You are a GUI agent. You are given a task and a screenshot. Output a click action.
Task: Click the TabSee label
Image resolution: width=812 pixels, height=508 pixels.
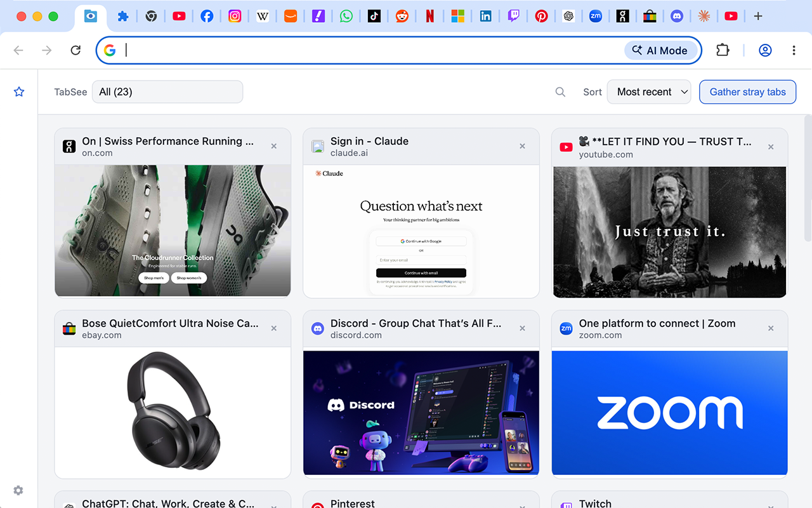click(70, 92)
